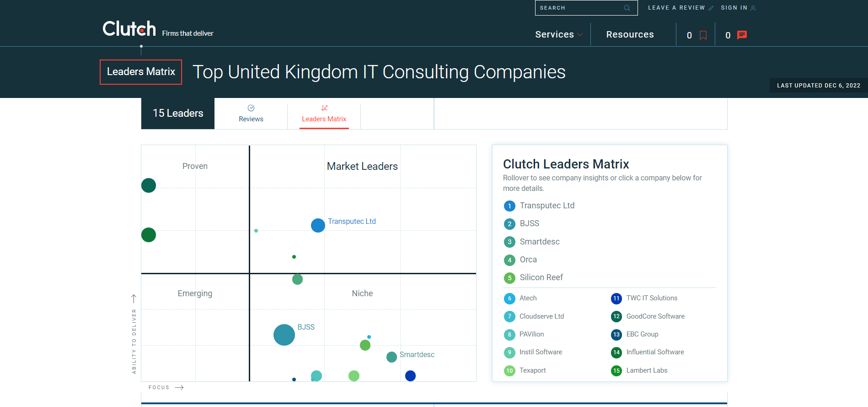Expand the Services dropdown menu
Viewport: 868px width, 407px height.
click(x=559, y=35)
